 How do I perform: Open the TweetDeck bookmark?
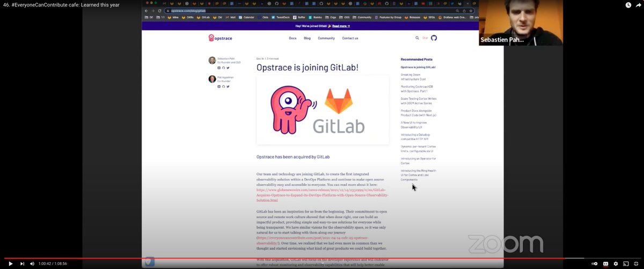tap(280, 17)
